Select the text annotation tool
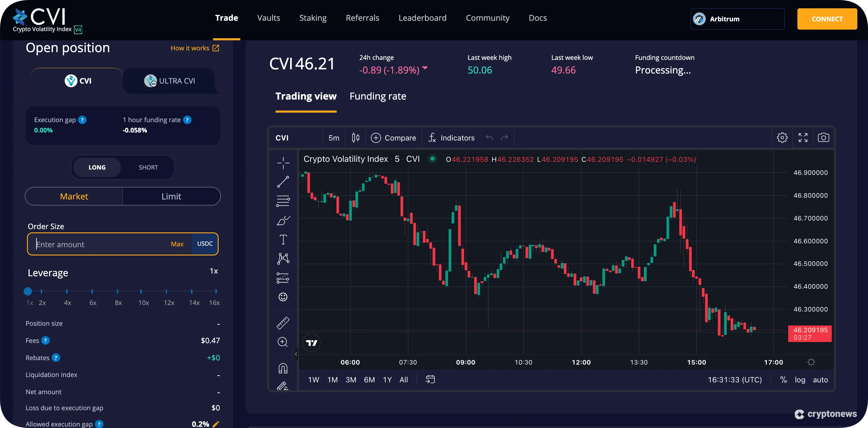 283,239
